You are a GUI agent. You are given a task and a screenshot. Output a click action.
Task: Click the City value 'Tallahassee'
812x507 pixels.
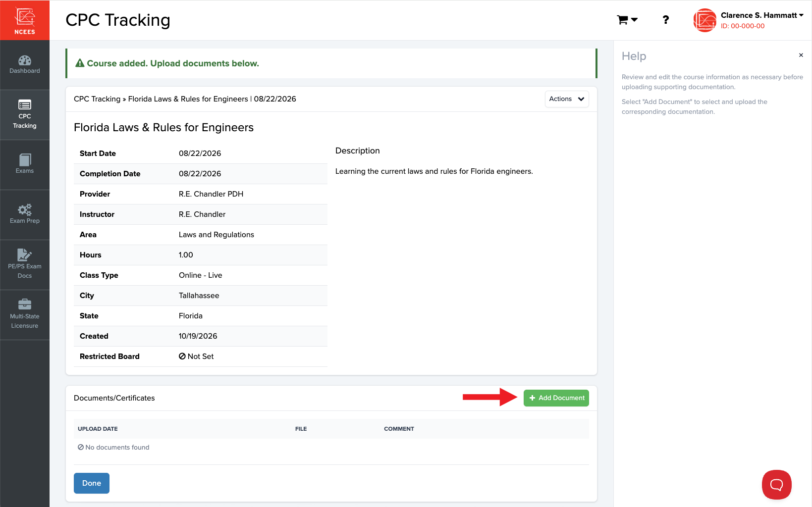click(x=199, y=296)
